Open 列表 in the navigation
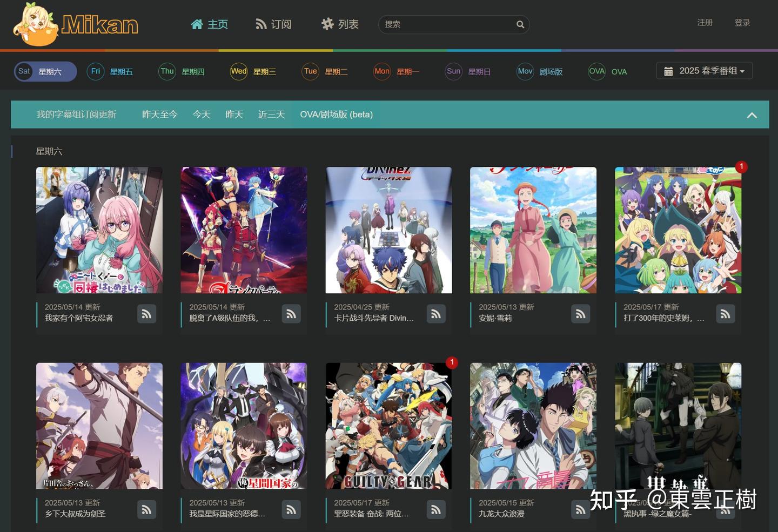Viewport: 778px width, 532px height. coord(340,24)
